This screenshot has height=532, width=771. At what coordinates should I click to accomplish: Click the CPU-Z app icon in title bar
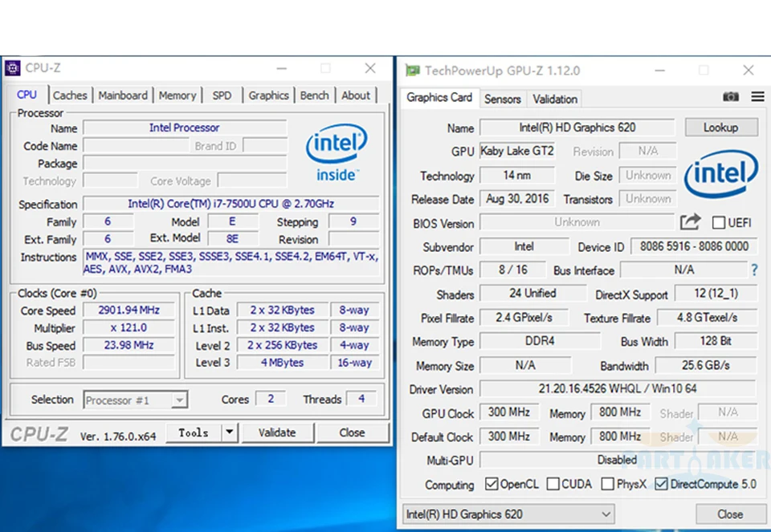pyautogui.click(x=13, y=68)
